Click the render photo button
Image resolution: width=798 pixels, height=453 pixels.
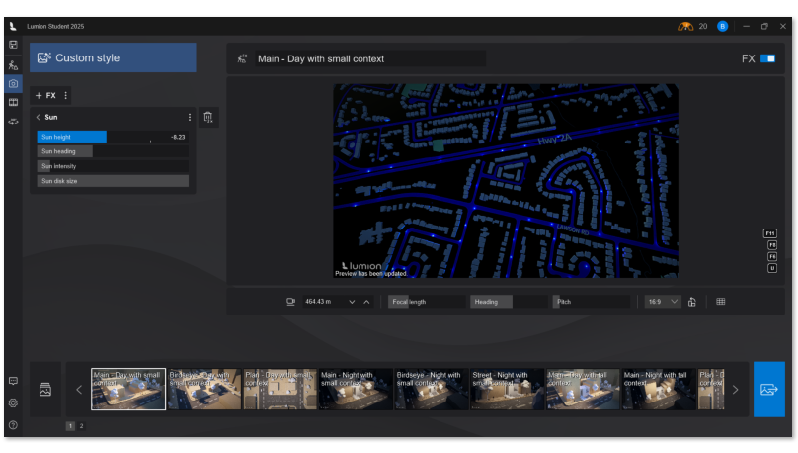click(769, 389)
